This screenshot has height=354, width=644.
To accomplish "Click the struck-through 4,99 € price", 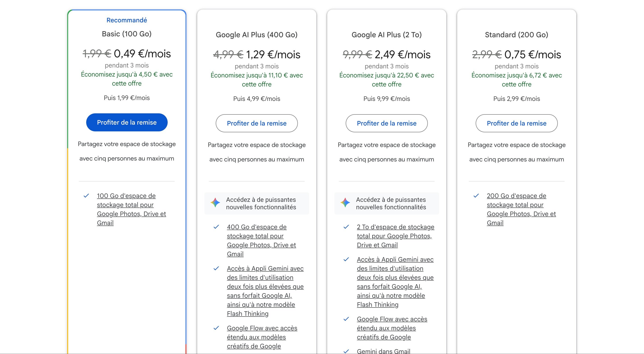I will (x=228, y=55).
